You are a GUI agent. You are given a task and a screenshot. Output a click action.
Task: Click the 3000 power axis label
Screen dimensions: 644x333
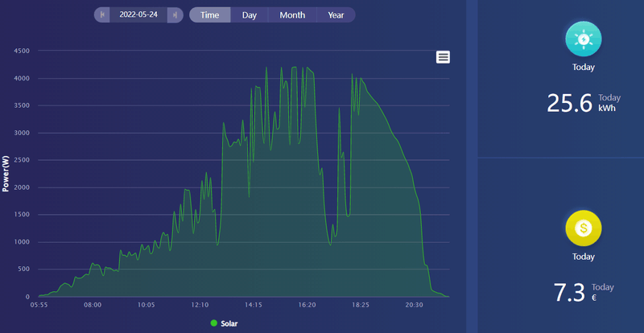point(22,133)
